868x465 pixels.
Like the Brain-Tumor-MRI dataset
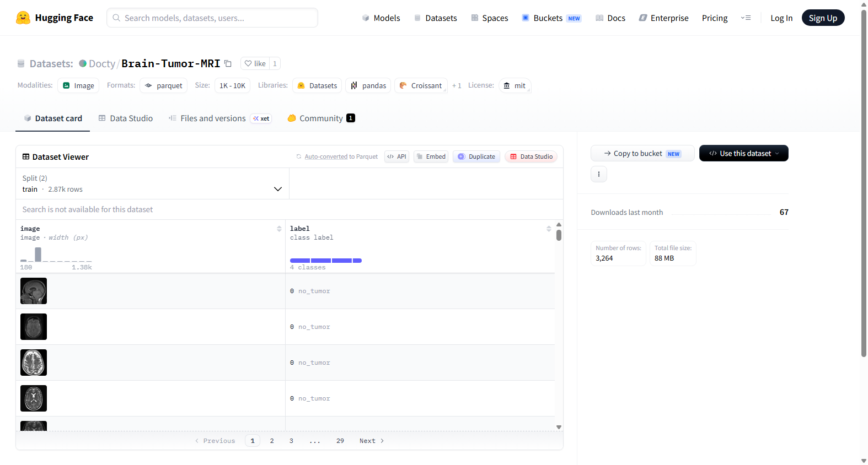point(255,63)
